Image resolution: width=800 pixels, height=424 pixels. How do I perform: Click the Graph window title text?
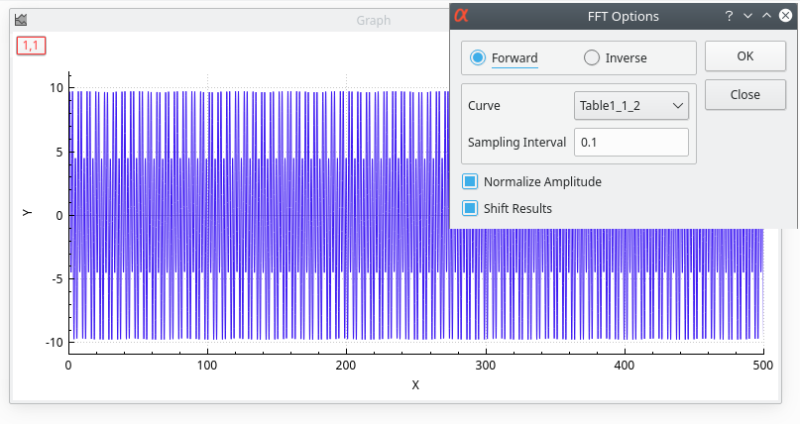tap(373, 20)
